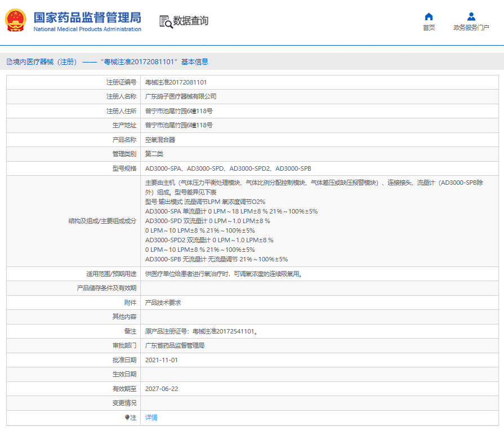Click the 国家药品监督管理局 title
The image size is (504, 431).
pyautogui.click(x=87, y=17)
